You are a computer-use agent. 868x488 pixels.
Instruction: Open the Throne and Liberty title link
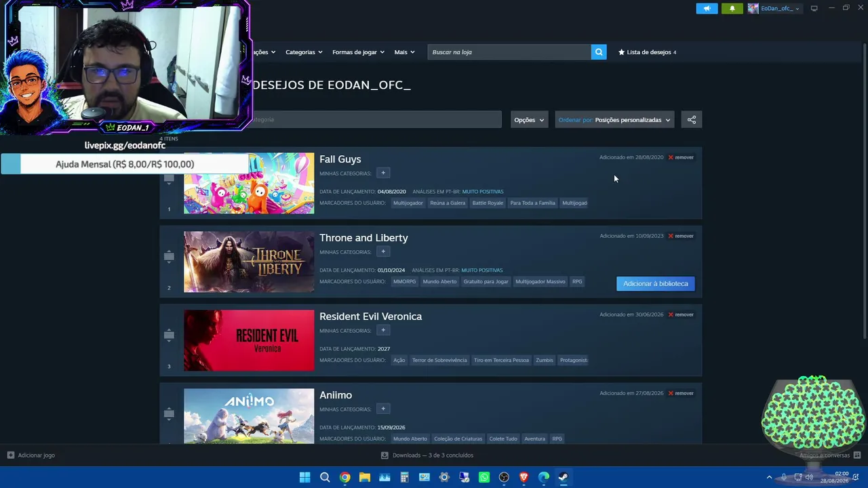click(363, 238)
